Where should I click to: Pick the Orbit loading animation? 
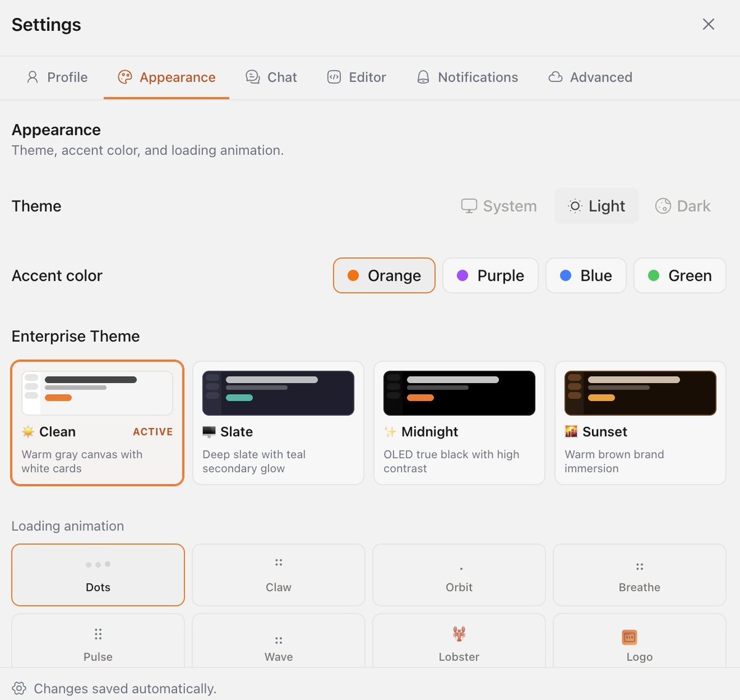(x=459, y=575)
